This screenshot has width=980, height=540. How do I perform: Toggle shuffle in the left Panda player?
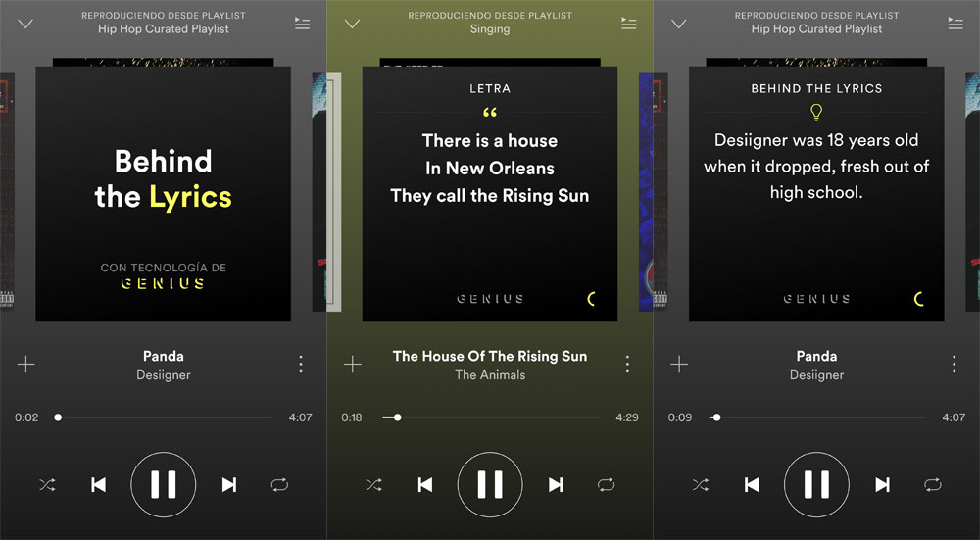47,484
